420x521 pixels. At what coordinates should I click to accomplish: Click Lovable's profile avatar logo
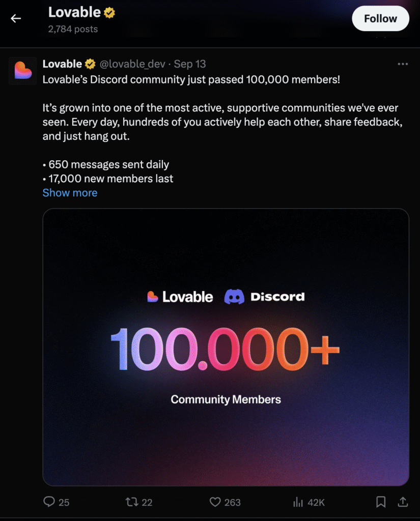coord(22,71)
